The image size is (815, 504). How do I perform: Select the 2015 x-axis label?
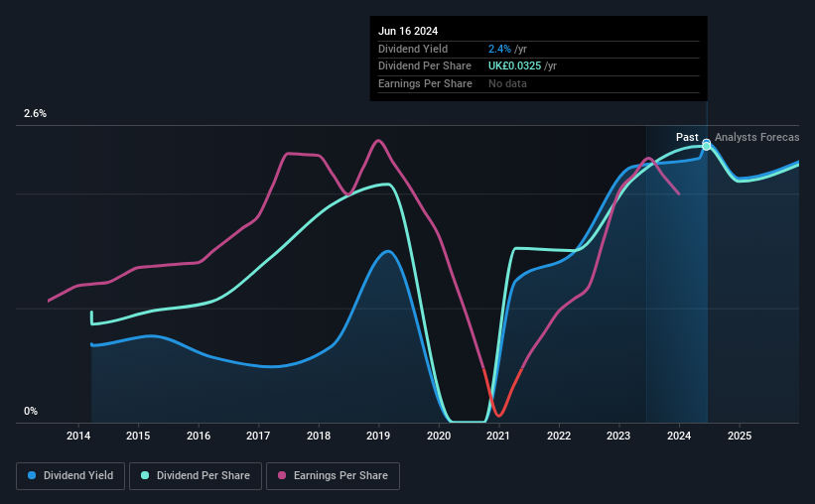point(138,436)
